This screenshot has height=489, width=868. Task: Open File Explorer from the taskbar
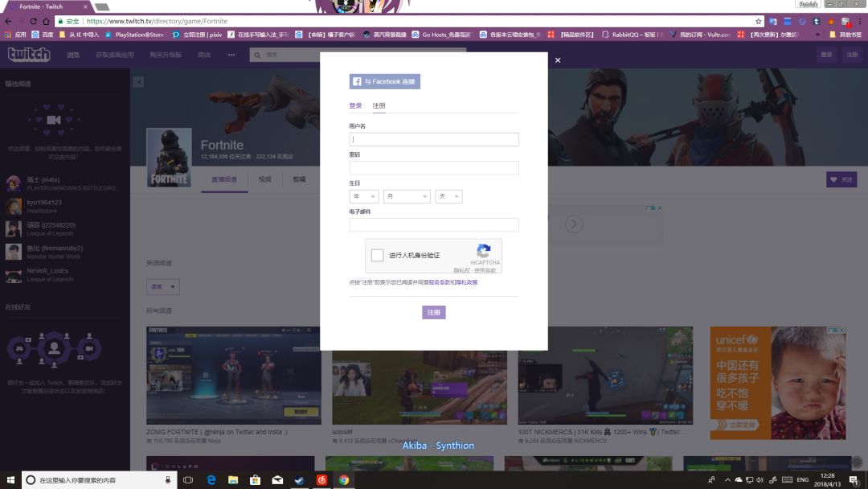(x=233, y=479)
